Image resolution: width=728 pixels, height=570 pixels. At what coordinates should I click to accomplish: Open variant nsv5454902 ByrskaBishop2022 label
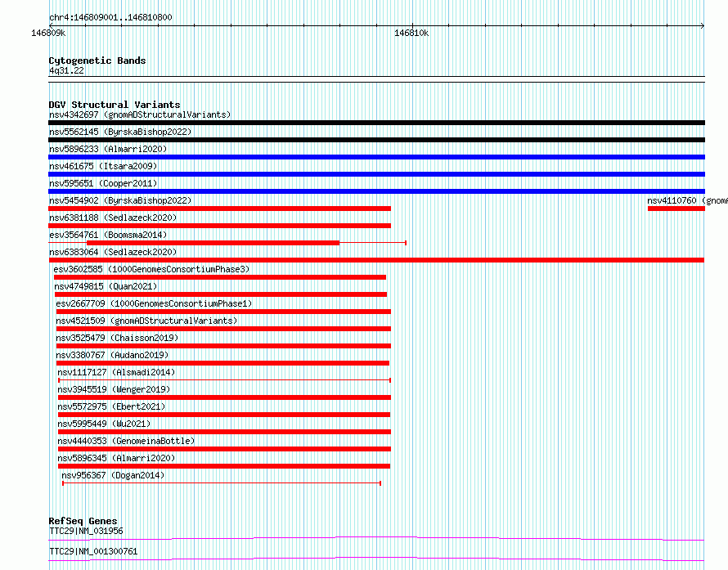tap(120, 200)
